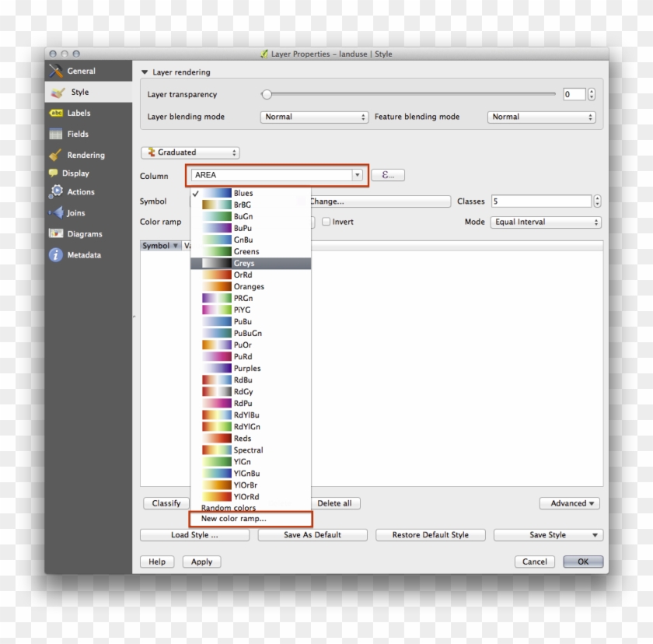Open the General settings panel
This screenshot has height=644, width=653.
[80, 70]
